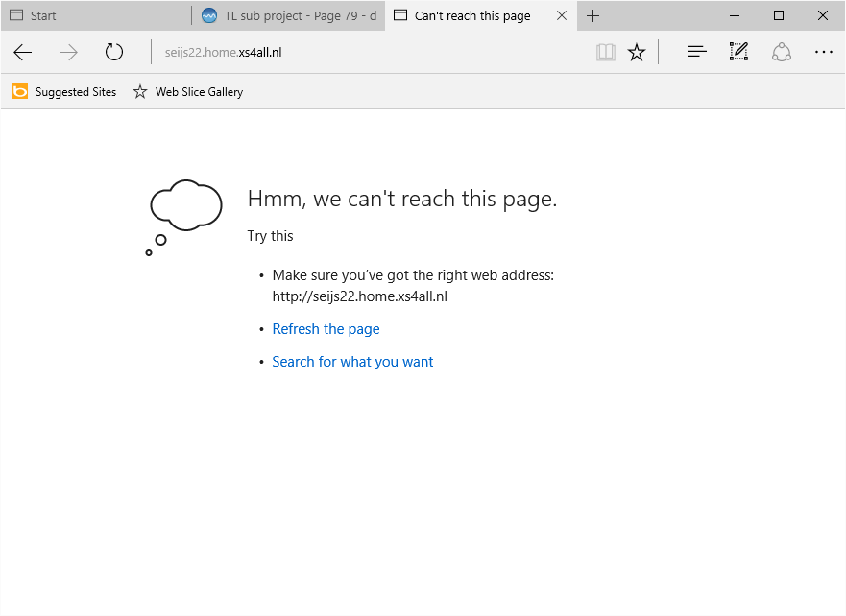The width and height of the screenshot is (846, 616).
Task: Click Search for what you want link
Action: point(352,362)
